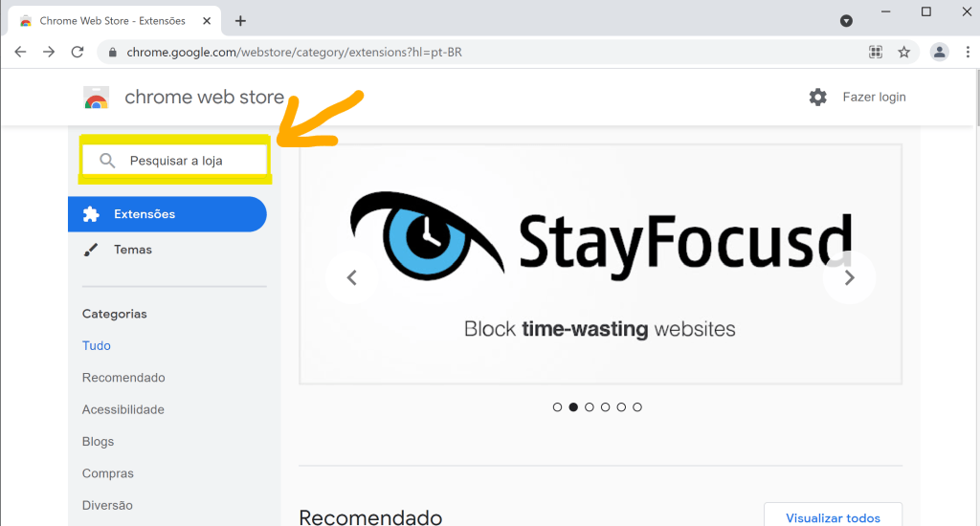Select the first carousel dot indicator
The height and width of the screenshot is (526, 980).
pyautogui.click(x=558, y=407)
